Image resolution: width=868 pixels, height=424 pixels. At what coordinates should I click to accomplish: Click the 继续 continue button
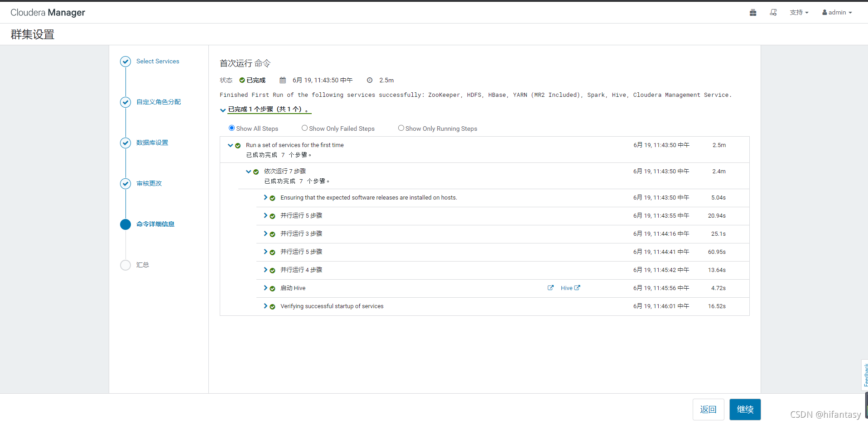point(745,410)
